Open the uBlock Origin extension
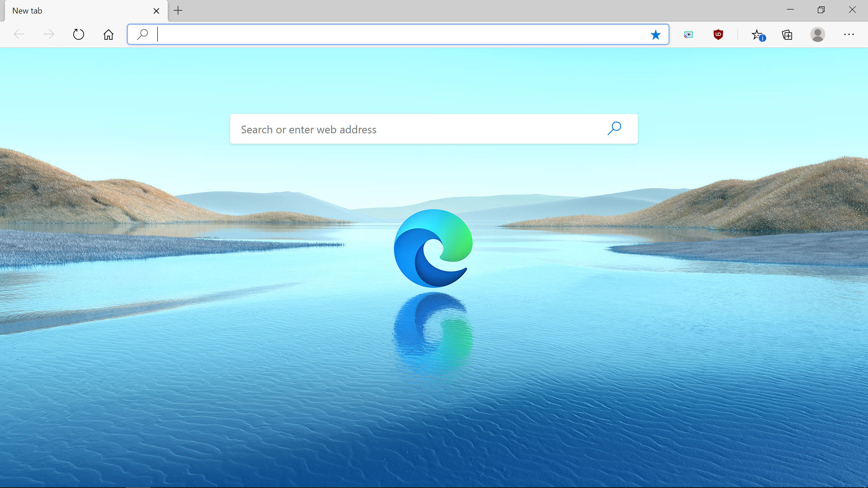The image size is (868, 488). coord(718,34)
